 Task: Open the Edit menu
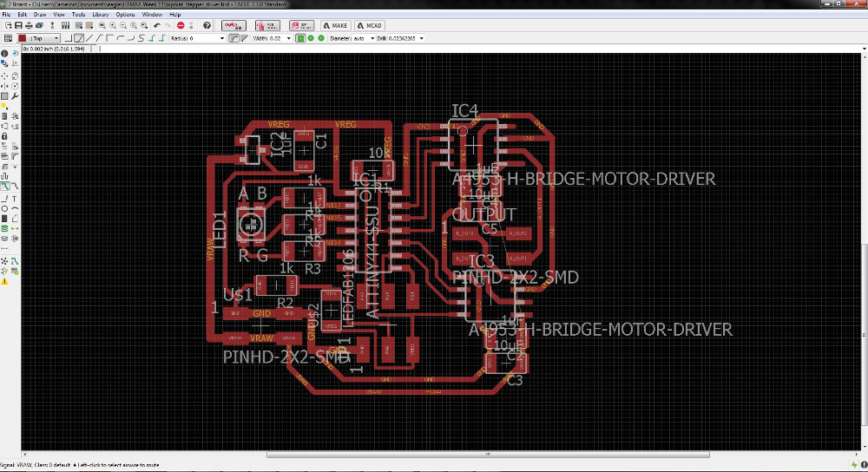pos(23,15)
